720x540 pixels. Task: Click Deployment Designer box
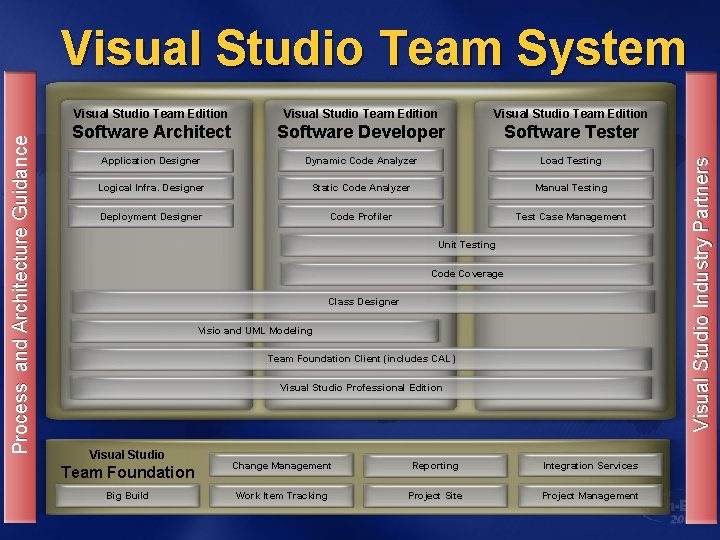coord(151,216)
